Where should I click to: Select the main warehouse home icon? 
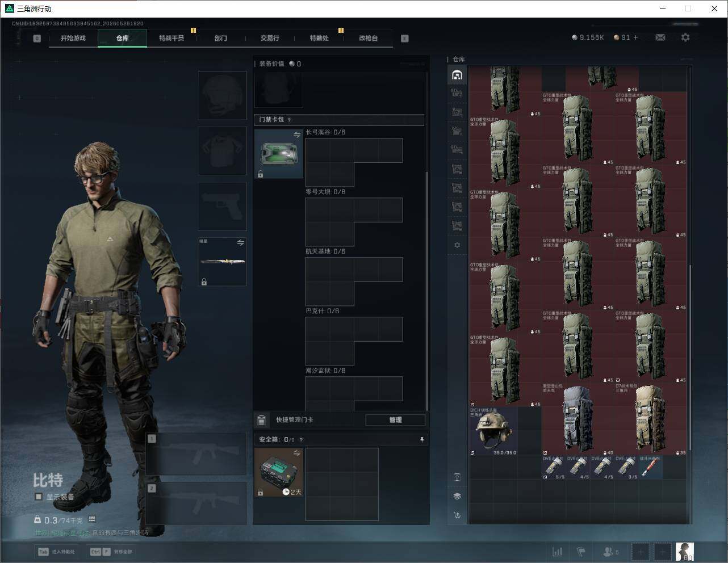(x=457, y=75)
